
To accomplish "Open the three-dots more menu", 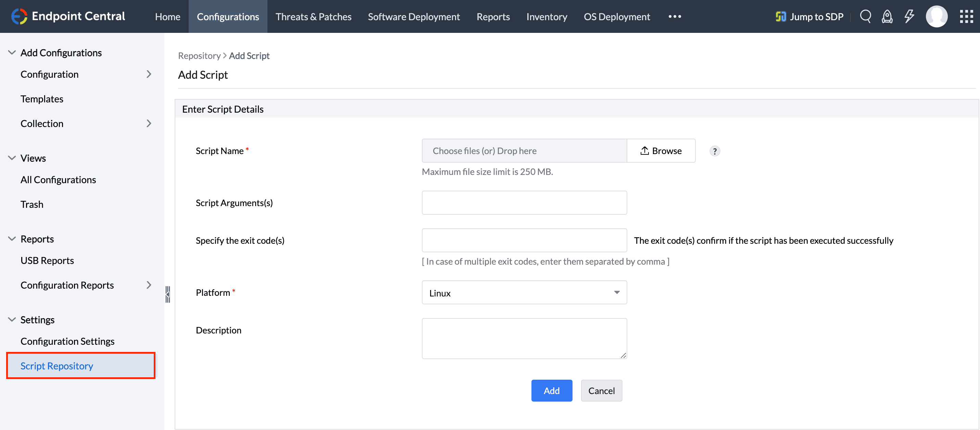I will coord(675,16).
